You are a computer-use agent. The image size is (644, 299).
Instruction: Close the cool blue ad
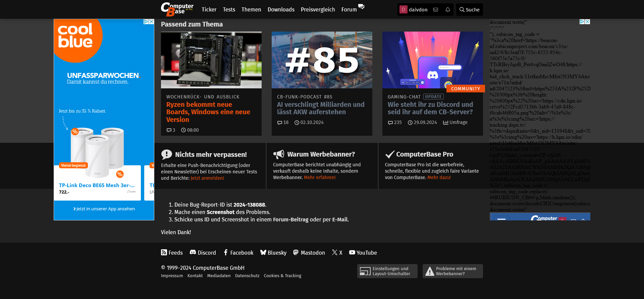[152, 22]
